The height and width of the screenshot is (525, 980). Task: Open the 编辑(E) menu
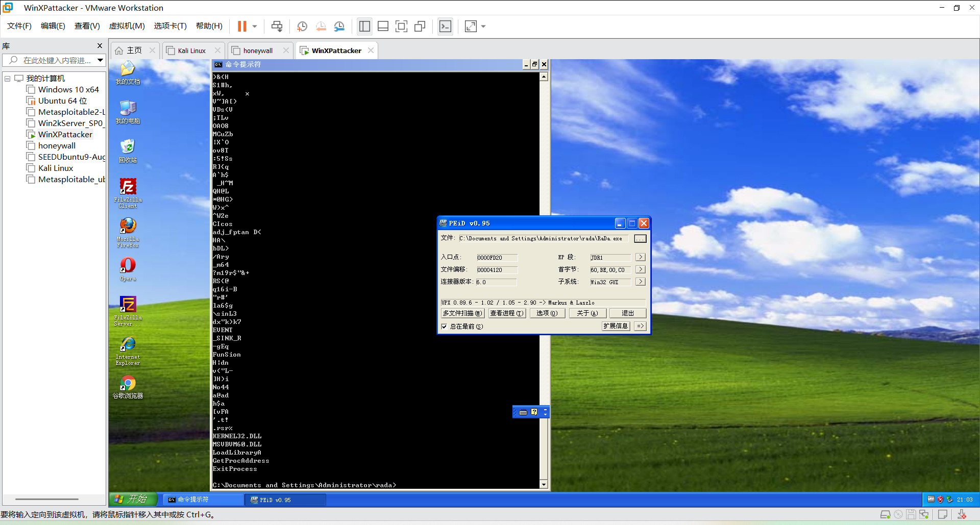point(53,26)
